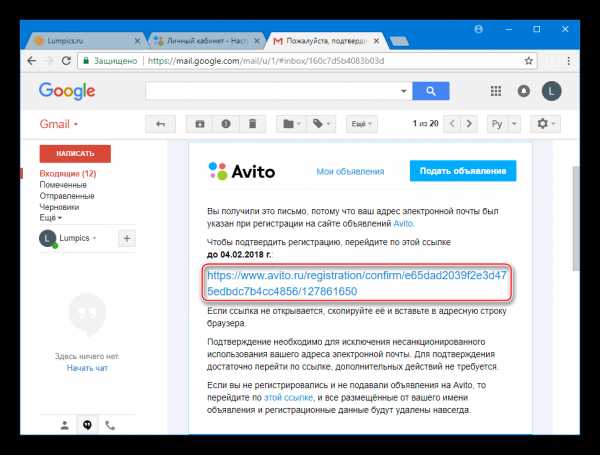
Task: Click the blue search magnifier button
Action: [431, 91]
